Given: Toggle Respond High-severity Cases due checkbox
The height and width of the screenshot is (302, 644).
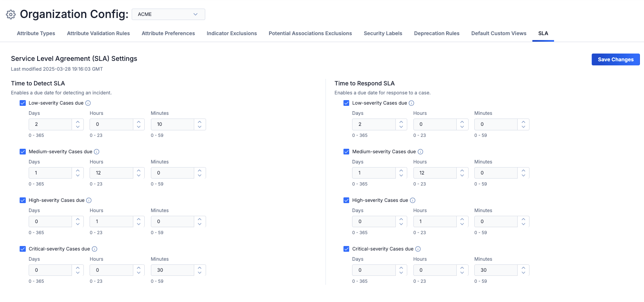Looking at the screenshot, I should click(x=346, y=200).
